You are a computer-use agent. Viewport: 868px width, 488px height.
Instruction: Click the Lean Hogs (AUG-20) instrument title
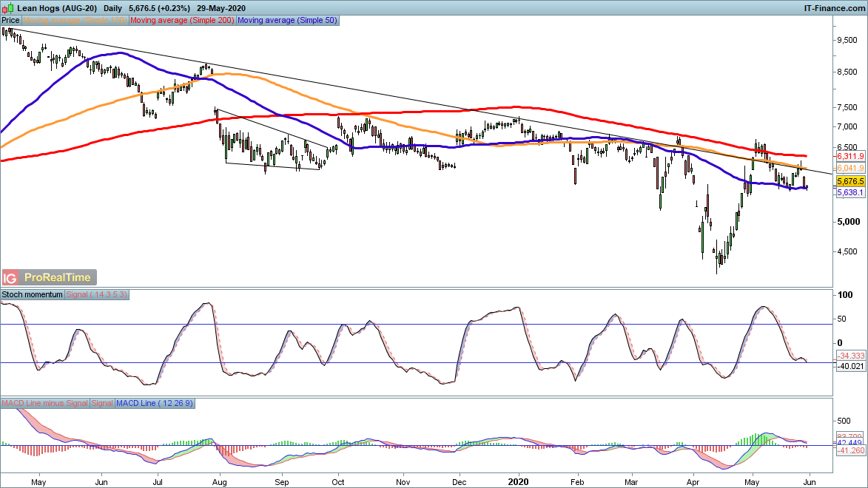57,7
